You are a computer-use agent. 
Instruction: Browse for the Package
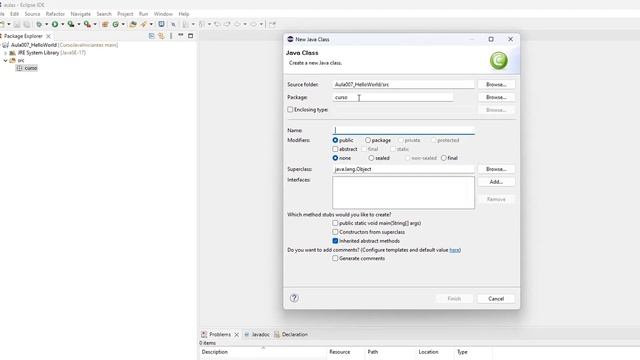point(496,97)
